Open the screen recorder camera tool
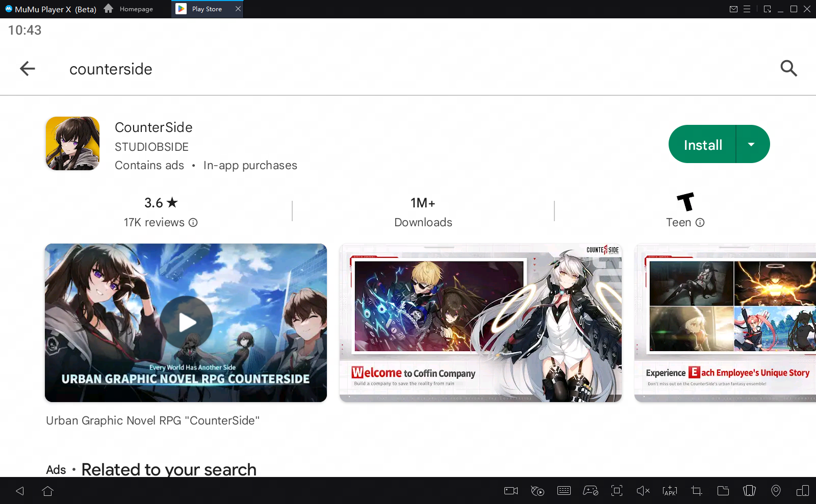The image size is (816, 504). [x=511, y=491]
